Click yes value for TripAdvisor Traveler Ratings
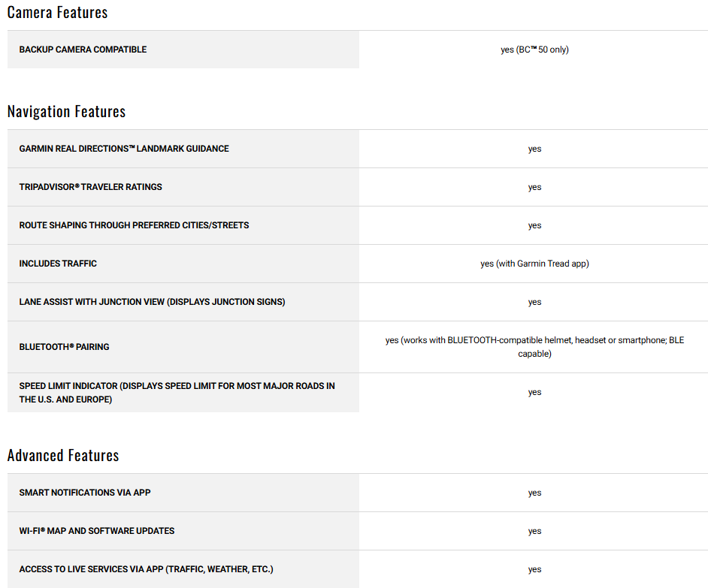 click(534, 187)
